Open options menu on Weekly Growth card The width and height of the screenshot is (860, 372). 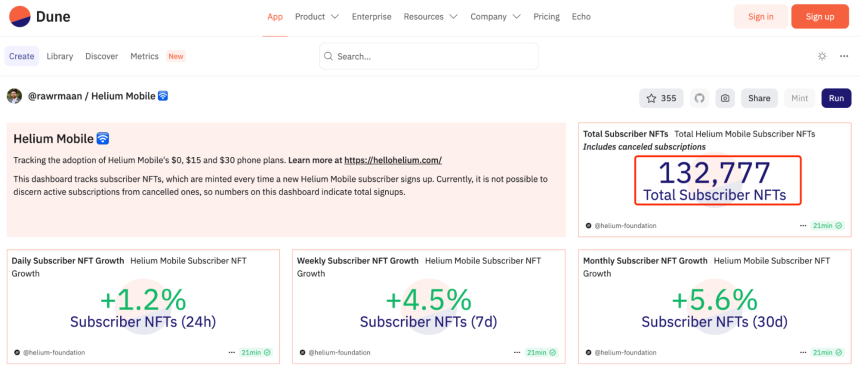point(517,352)
